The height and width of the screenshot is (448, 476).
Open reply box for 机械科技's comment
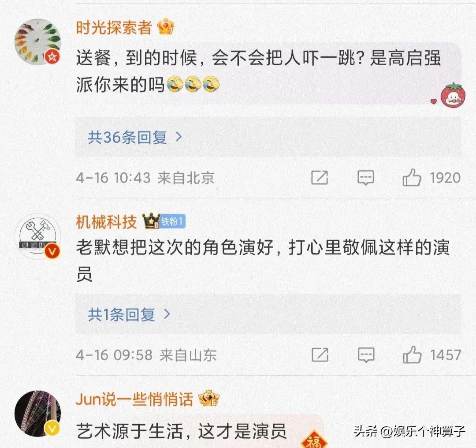(x=366, y=355)
